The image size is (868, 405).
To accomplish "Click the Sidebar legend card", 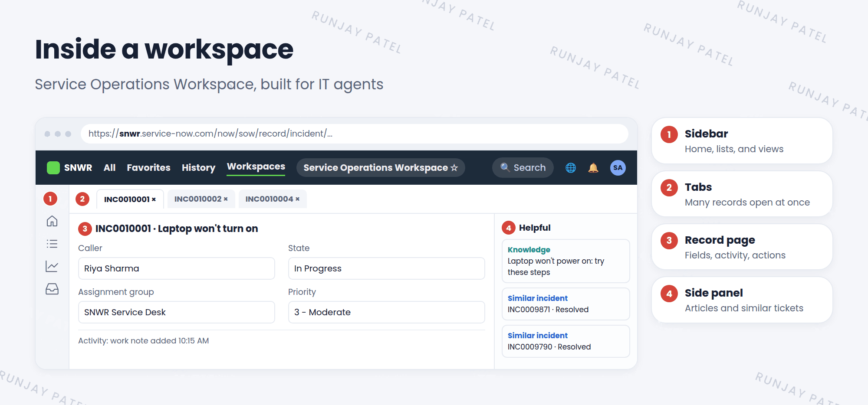I will (x=742, y=141).
